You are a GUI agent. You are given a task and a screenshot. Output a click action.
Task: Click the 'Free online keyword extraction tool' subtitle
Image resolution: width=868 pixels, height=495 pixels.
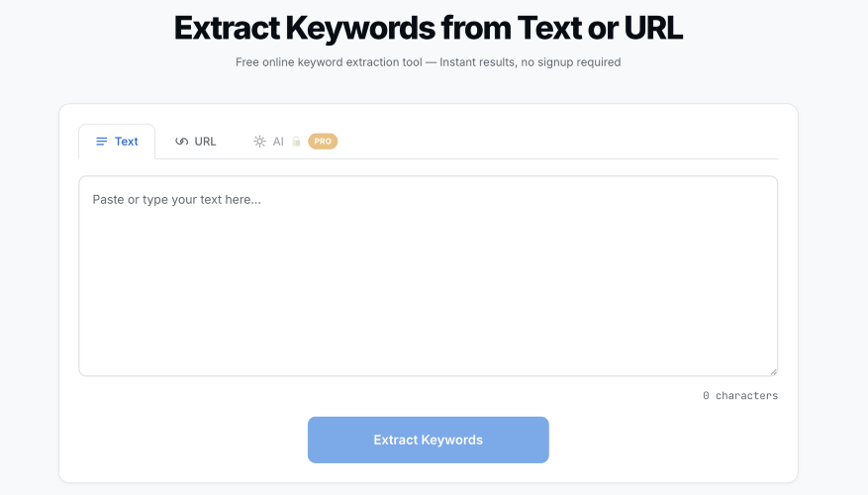pos(329,62)
